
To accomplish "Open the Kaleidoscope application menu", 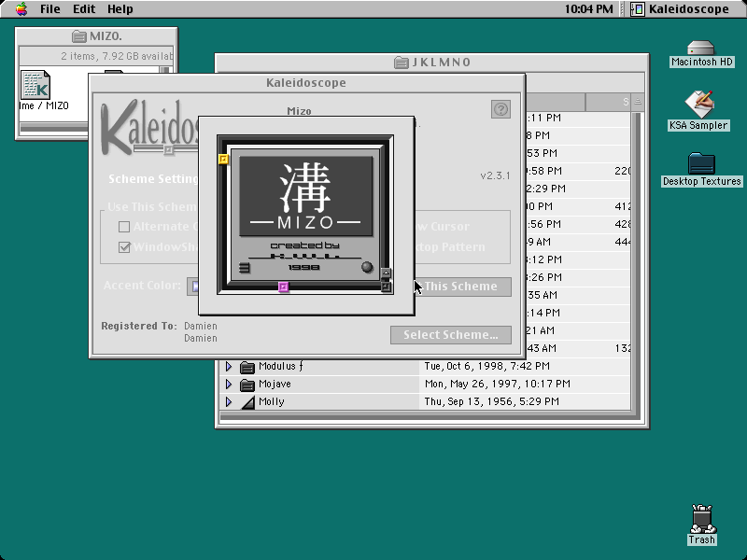I will pos(680,9).
